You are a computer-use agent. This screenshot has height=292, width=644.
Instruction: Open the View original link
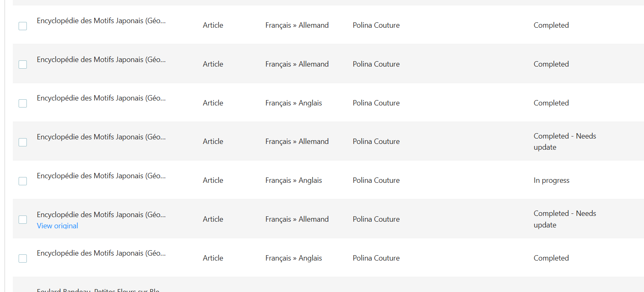[x=57, y=226]
